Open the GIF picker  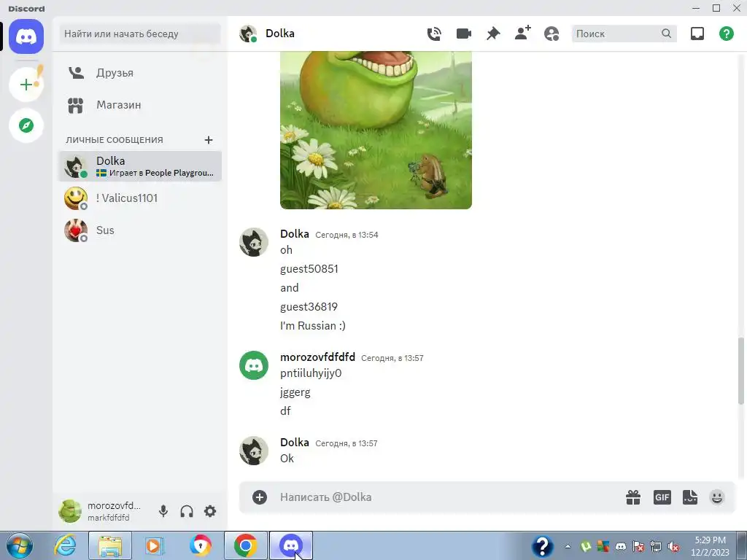[662, 497]
